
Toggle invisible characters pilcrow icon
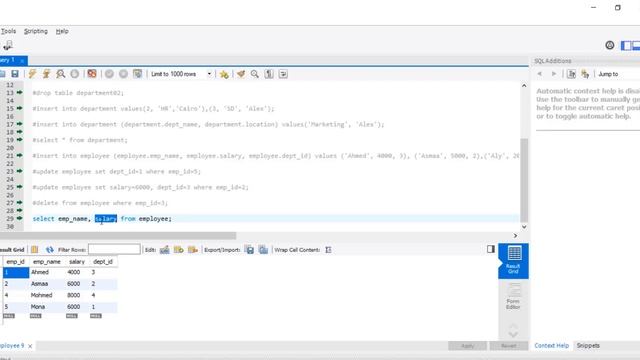pos(269,74)
